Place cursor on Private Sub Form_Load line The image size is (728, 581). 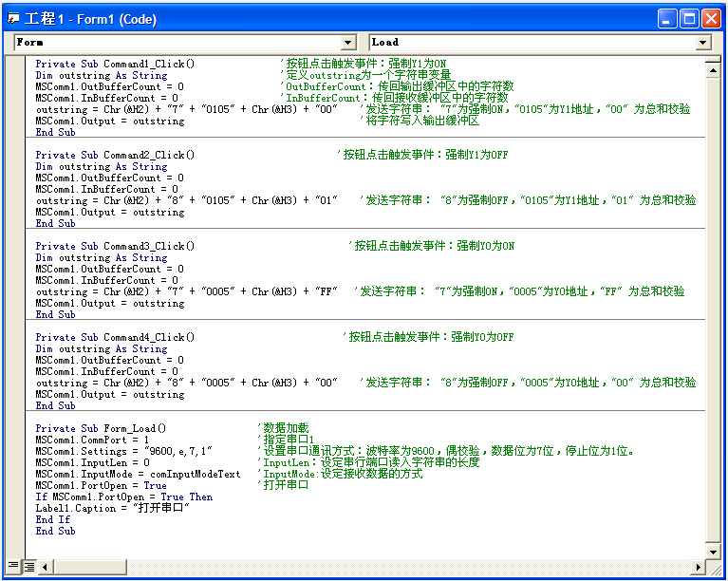[x=101, y=428]
